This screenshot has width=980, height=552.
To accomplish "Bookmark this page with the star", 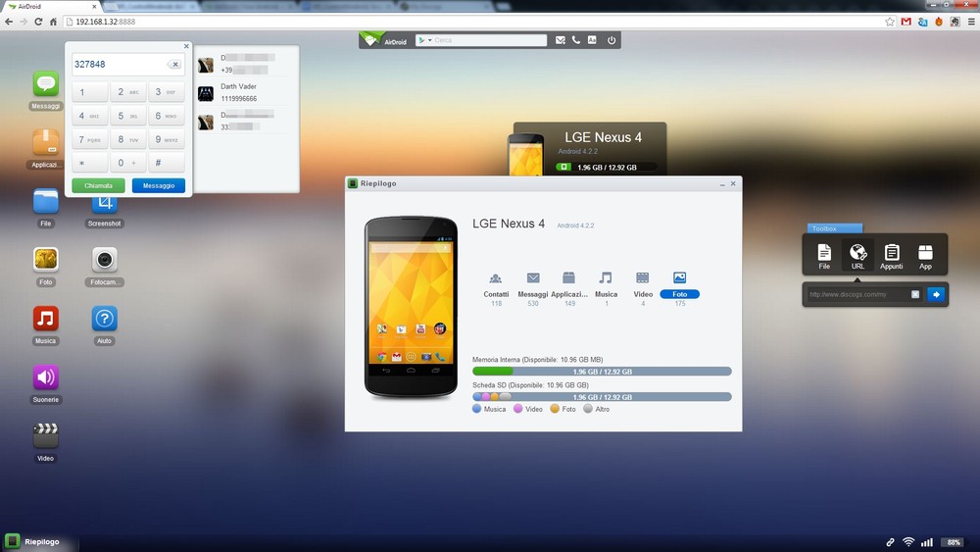I will 890,22.
